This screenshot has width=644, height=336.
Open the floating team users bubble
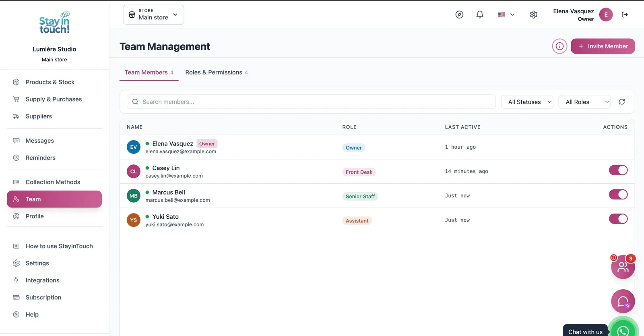pos(623,267)
